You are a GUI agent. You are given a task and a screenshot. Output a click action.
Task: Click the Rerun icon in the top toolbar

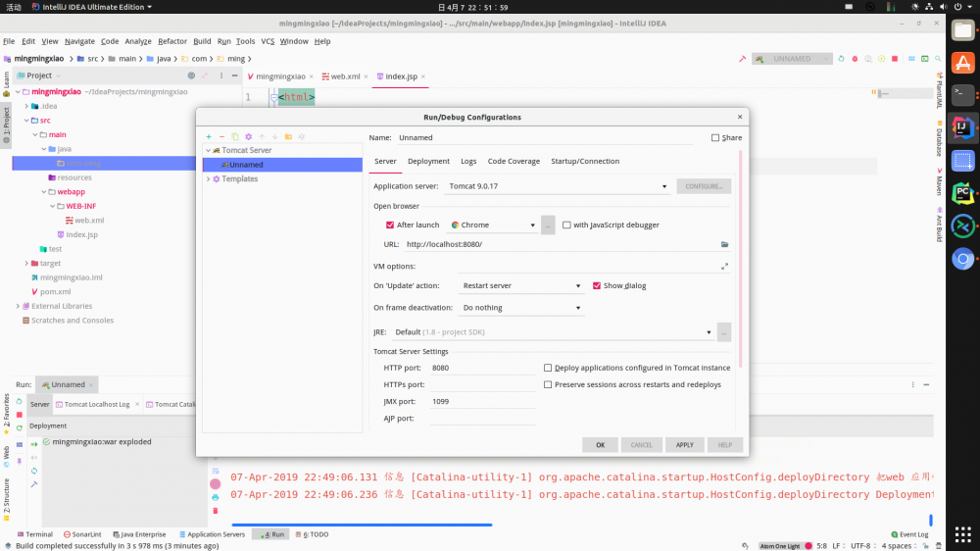click(841, 59)
